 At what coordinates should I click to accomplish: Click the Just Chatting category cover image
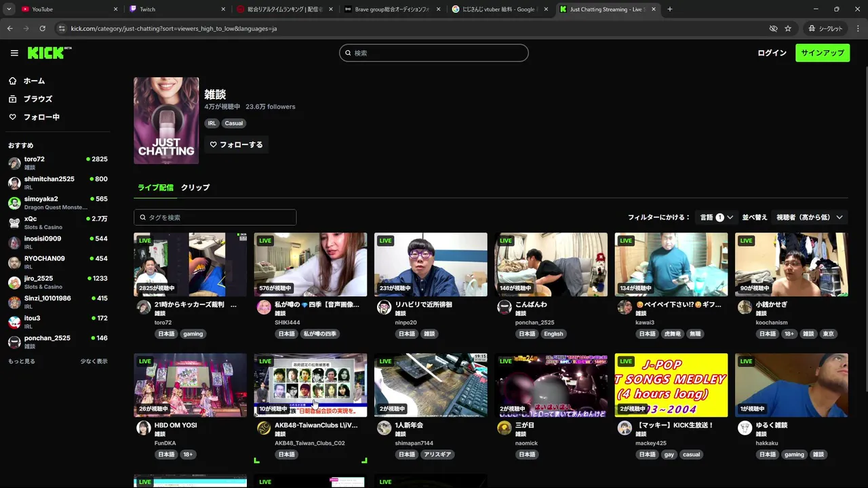(166, 121)
